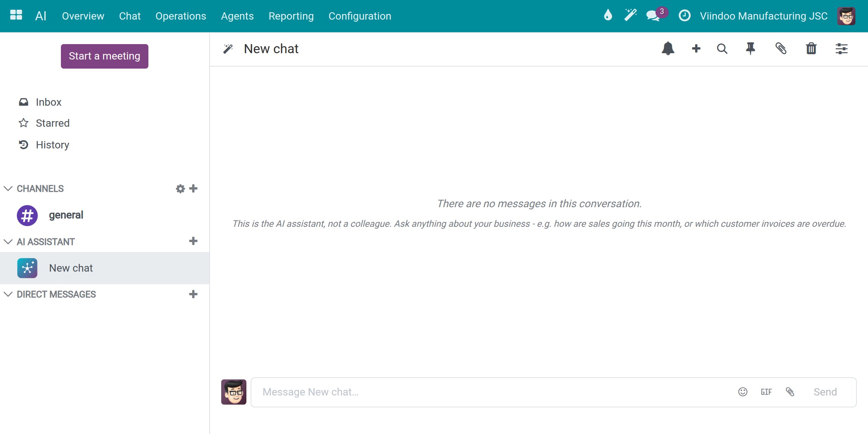Click the notification bell icon
868x434 pixels.
(x=668, y=49)
